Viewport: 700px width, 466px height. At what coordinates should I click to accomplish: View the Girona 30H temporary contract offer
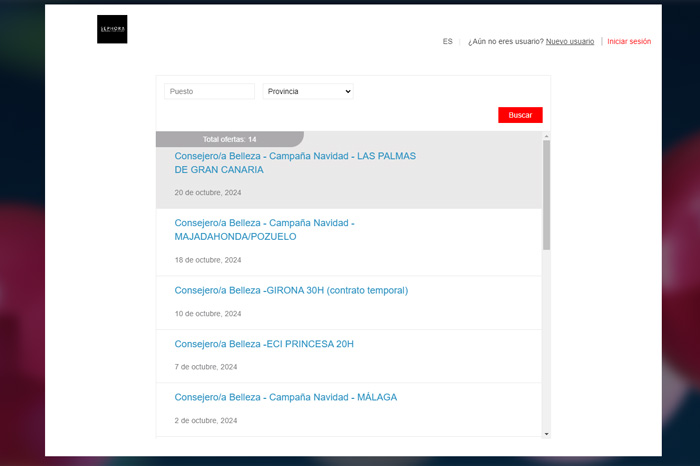tap(291, 291)
